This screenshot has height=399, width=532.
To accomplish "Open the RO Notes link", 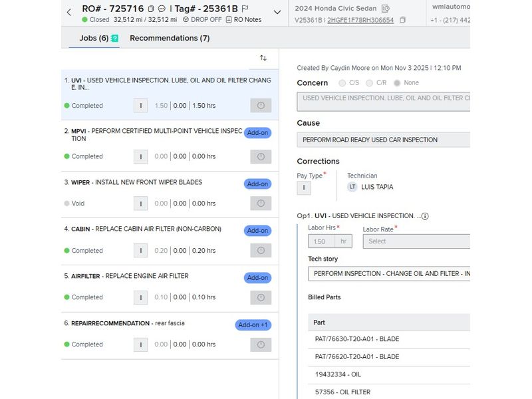I will click(x=243, y=20).
